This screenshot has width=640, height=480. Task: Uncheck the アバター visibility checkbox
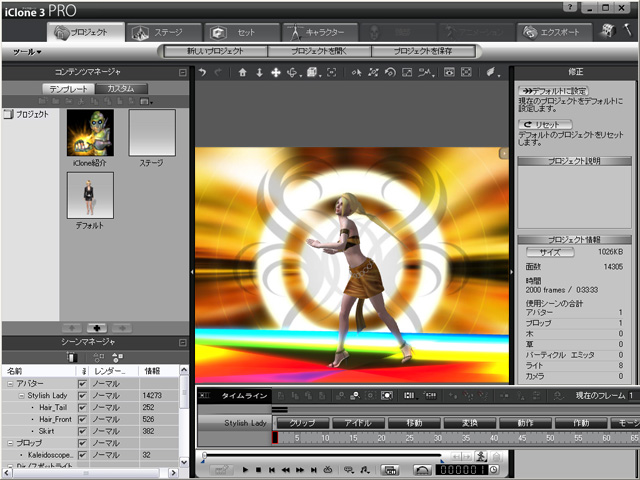82,384
